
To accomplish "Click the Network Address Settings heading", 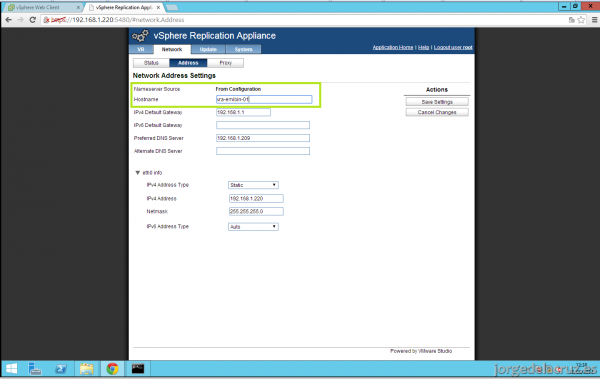I will pyautogui.click(x=174, y=75).
